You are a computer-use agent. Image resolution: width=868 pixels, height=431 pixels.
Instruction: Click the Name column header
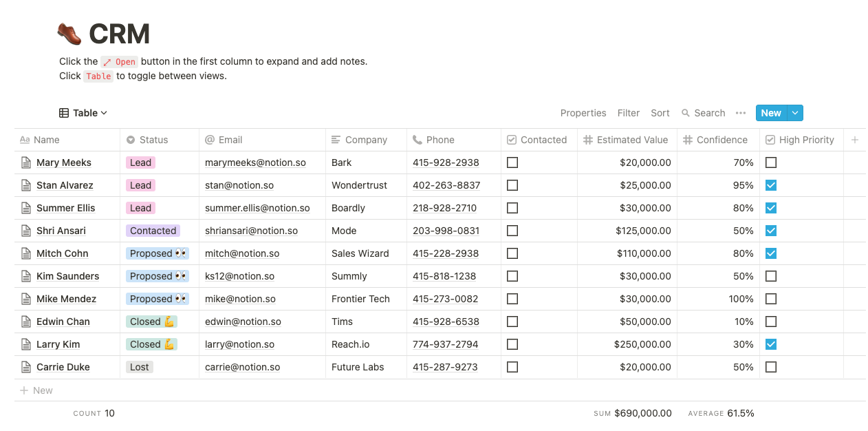pos(67,140)
